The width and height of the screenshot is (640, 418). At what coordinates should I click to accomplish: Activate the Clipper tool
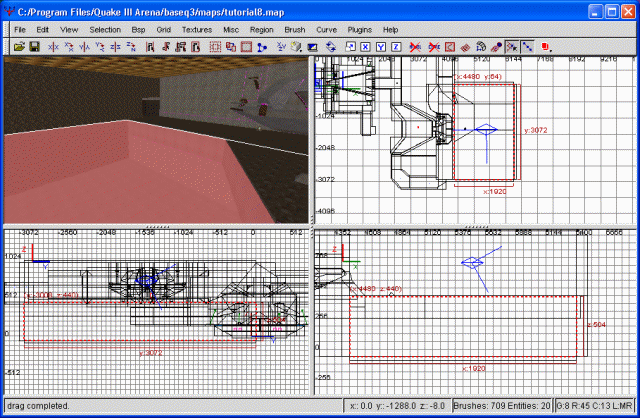(262, 47)
